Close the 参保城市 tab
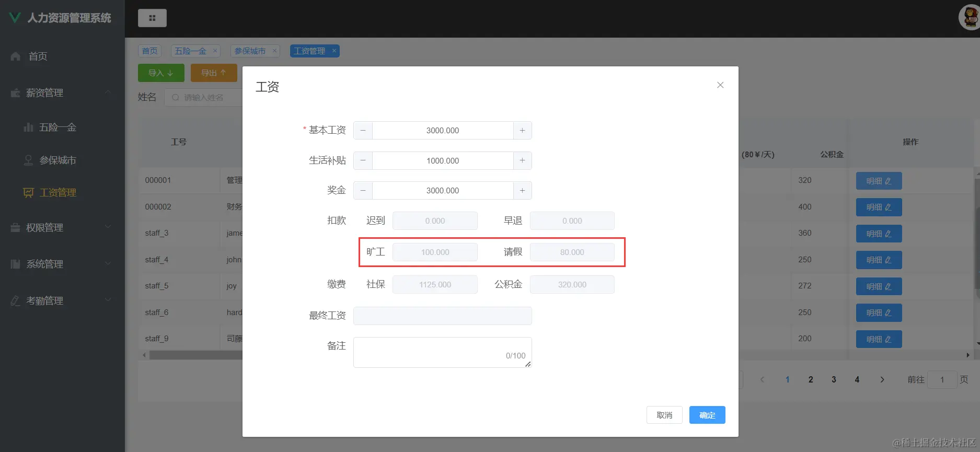The image size is (980, 452). [274, 51]
